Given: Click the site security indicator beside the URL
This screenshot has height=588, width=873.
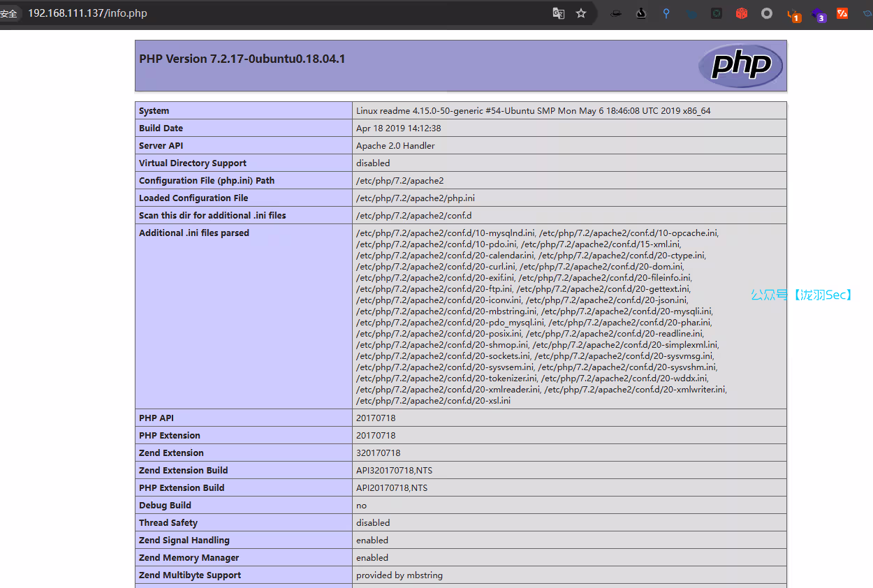Looking at the screenshot, I should pyautogui.click(x=8, y=13).
